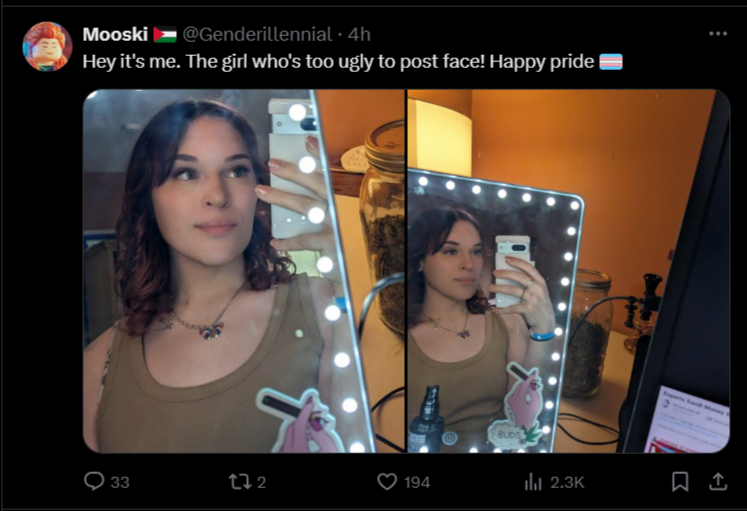The image size is (747, 511).
Task: Open view analytics bar chart icon
Action: (533, 482)
